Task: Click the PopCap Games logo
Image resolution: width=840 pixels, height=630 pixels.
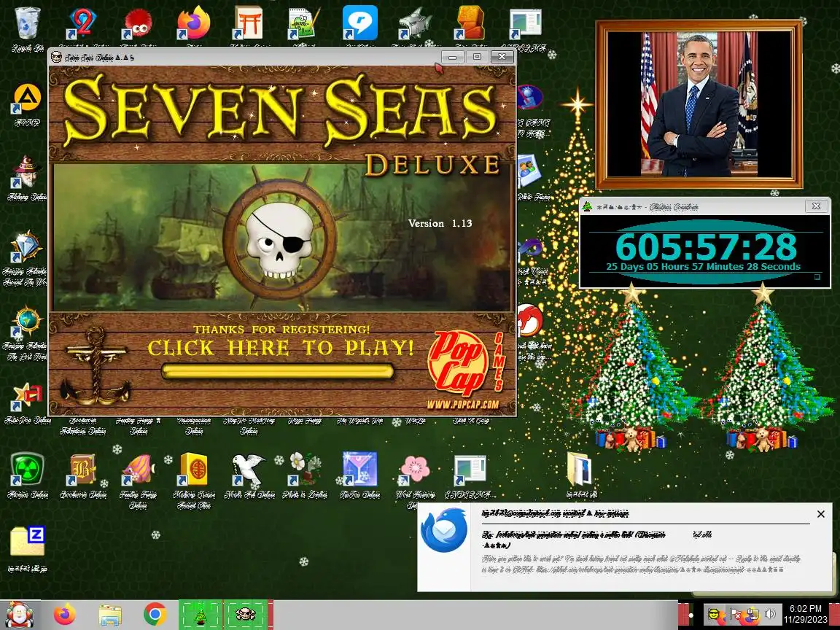Action: 465,362
